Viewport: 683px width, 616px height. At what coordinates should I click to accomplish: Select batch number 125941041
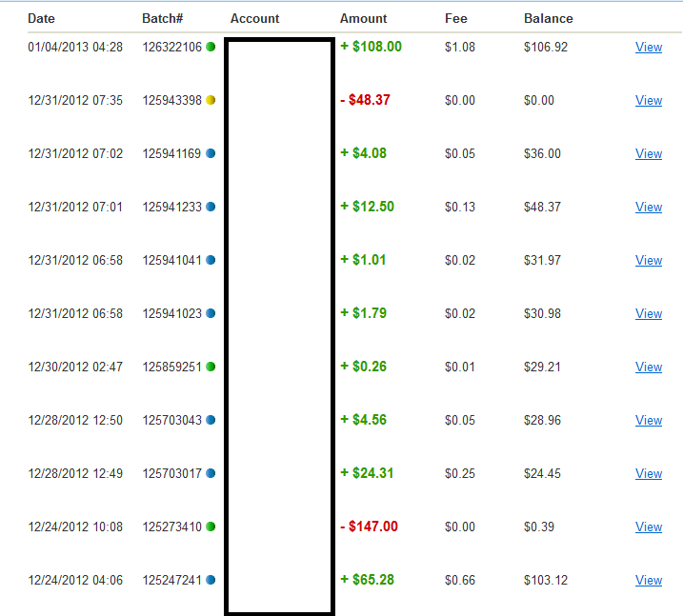coord(171,260)
